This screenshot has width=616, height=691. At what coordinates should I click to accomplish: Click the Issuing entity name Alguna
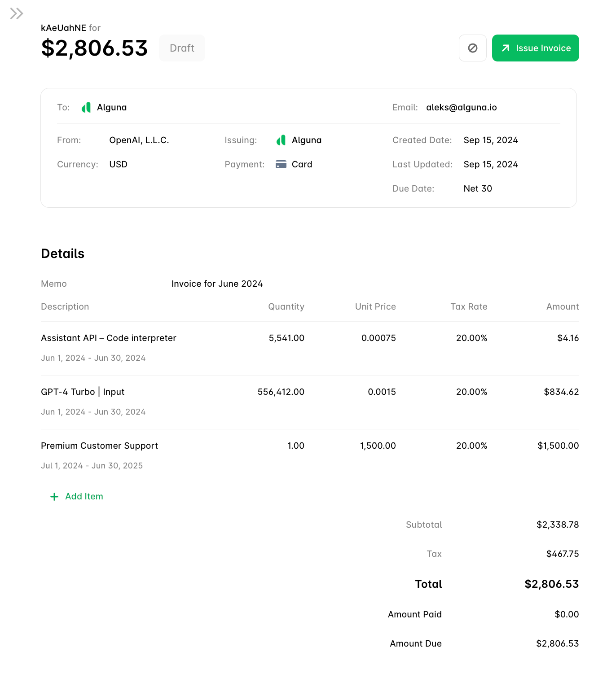tap(307, 140)
